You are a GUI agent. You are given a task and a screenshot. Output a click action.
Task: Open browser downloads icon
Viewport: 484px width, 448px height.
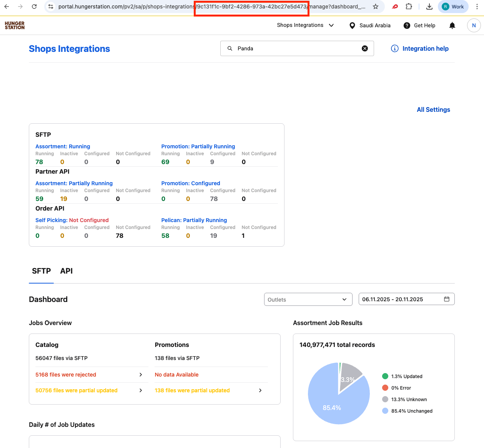[x=429, y=7]
